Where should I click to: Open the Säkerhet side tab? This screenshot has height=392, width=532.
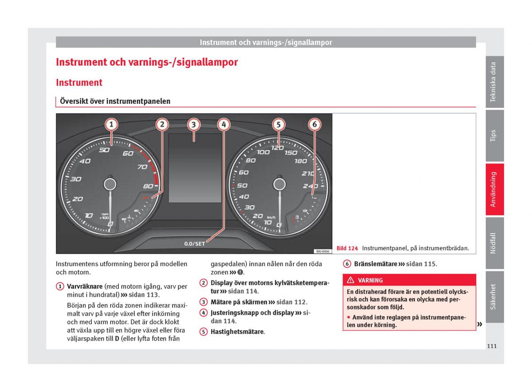[x=494, y=297]
